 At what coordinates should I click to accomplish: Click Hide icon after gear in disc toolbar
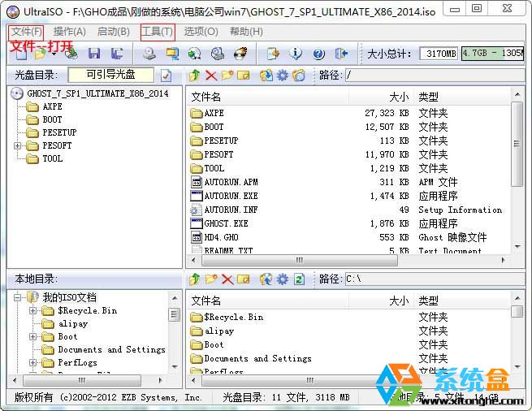[299, 75]
